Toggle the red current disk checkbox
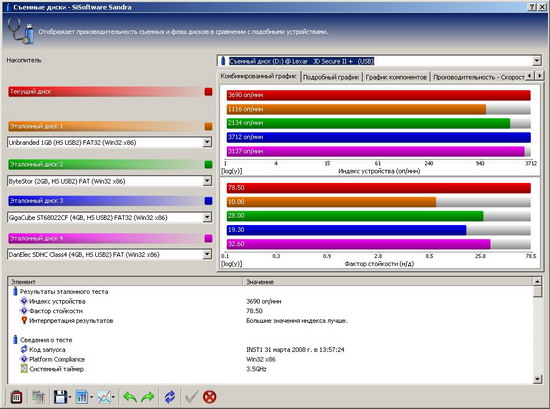 208,92
